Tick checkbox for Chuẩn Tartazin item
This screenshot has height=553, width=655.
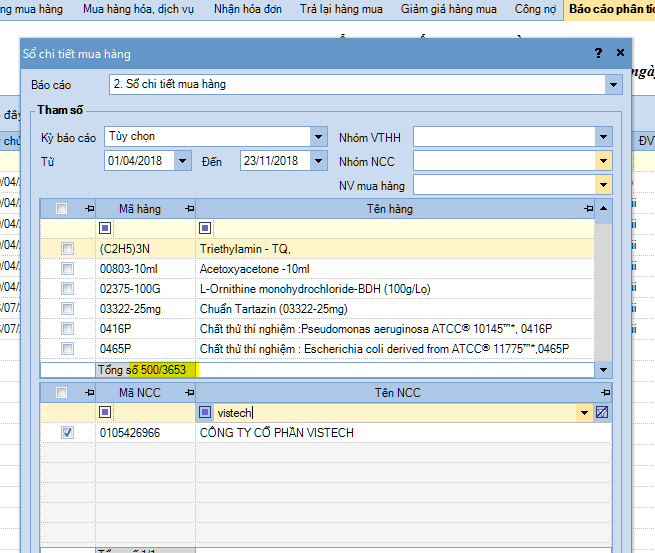click(x=67, y=308)
